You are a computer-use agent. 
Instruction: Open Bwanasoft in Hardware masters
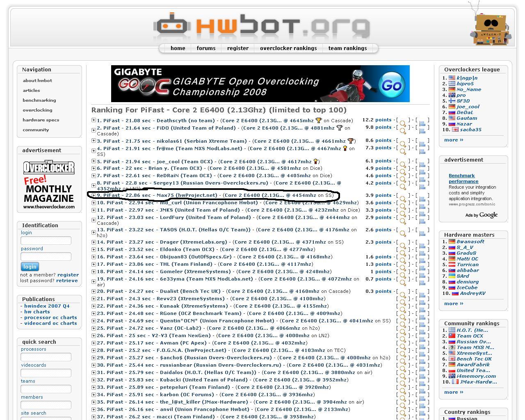(470, 242)
